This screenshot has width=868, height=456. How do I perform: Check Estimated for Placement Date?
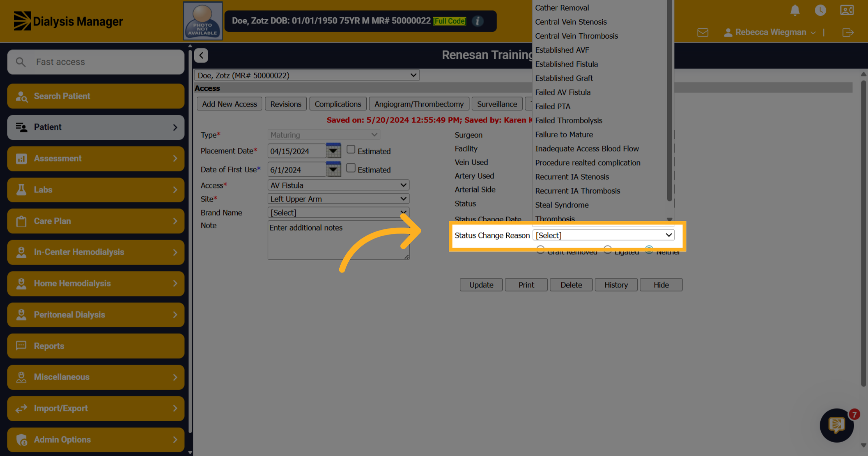(x=350, y=149)
